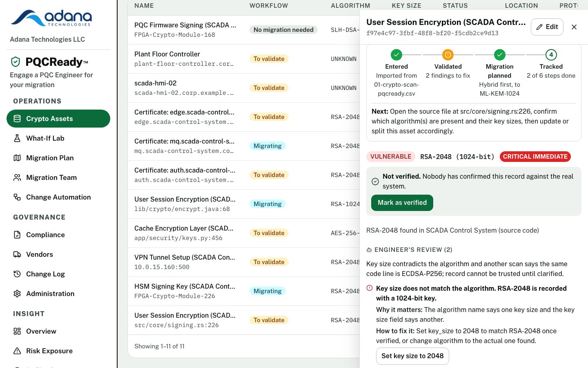The width and height of the screenshot is (588, 368).
Task: Open Certificate: edge.scada-control row
Action: pos(244,117)
